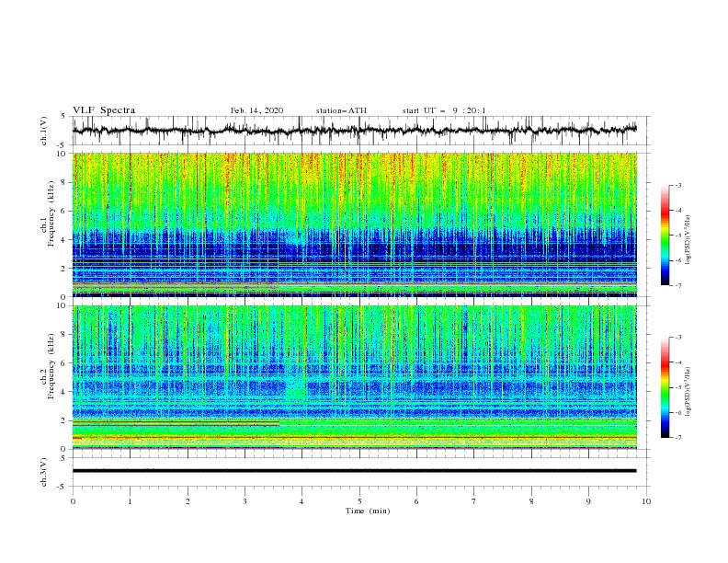
Task: Click the ch.1 spectrogram panel
Action: pos(354,224)
